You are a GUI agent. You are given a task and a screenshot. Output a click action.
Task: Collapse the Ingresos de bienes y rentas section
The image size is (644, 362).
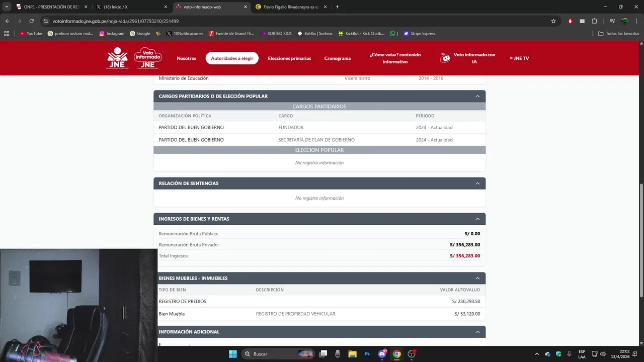(x=477, y=219)
